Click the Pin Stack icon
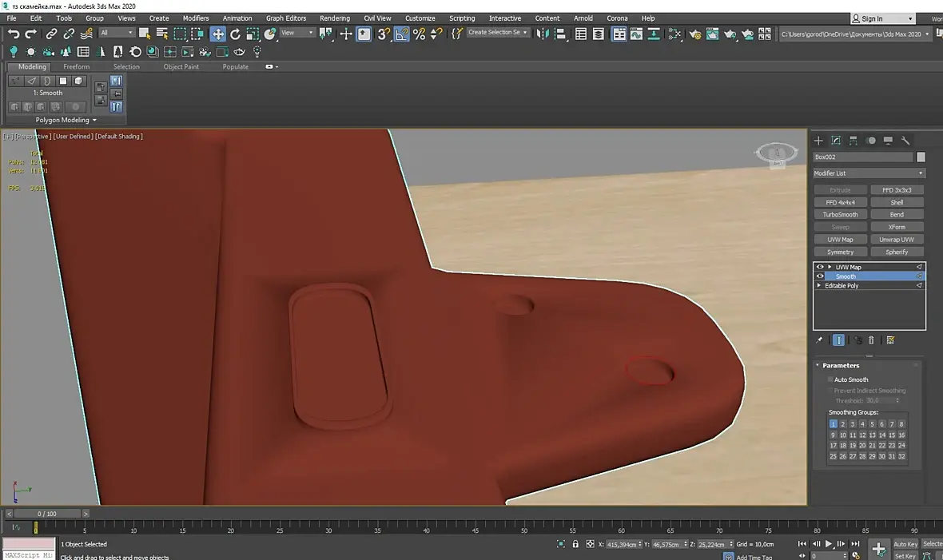This screenshot has width=943, height=560. (x=819, y=340)
